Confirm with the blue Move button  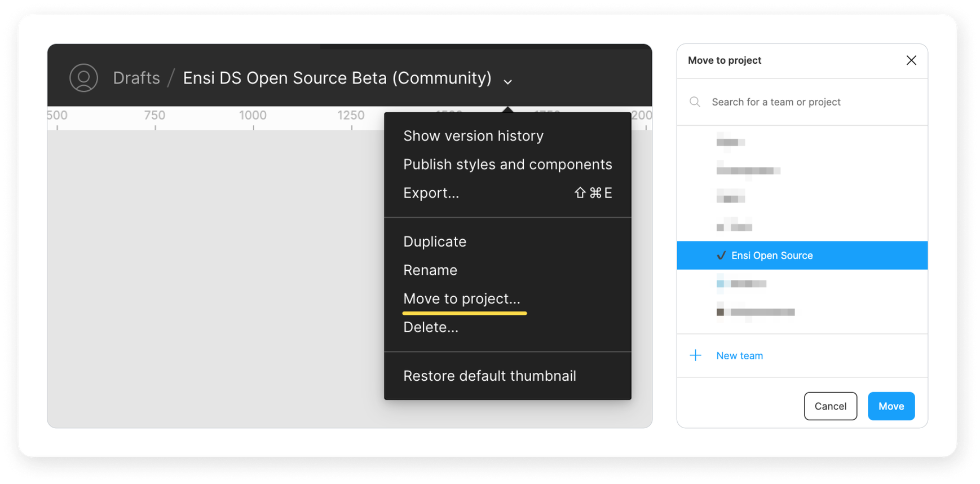[x=890, y=406]
